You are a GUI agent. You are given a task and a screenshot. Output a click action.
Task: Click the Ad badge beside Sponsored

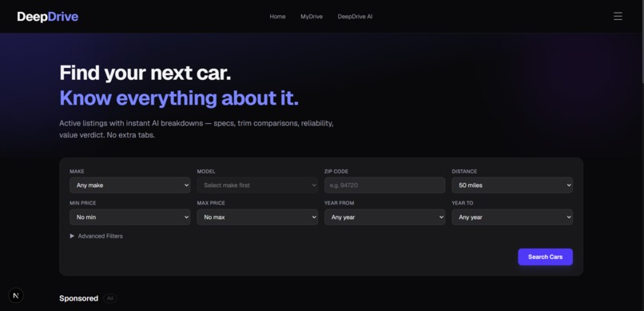110,298
